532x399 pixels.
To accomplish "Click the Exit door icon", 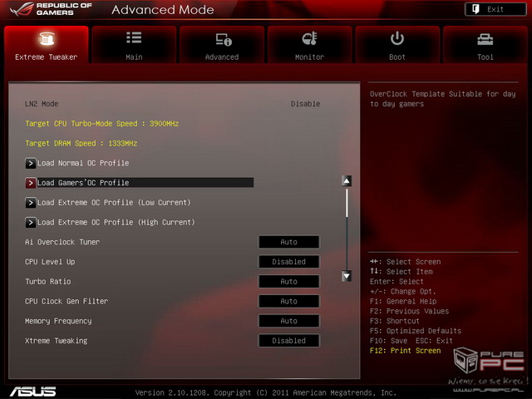I will [x=475, y=9].
